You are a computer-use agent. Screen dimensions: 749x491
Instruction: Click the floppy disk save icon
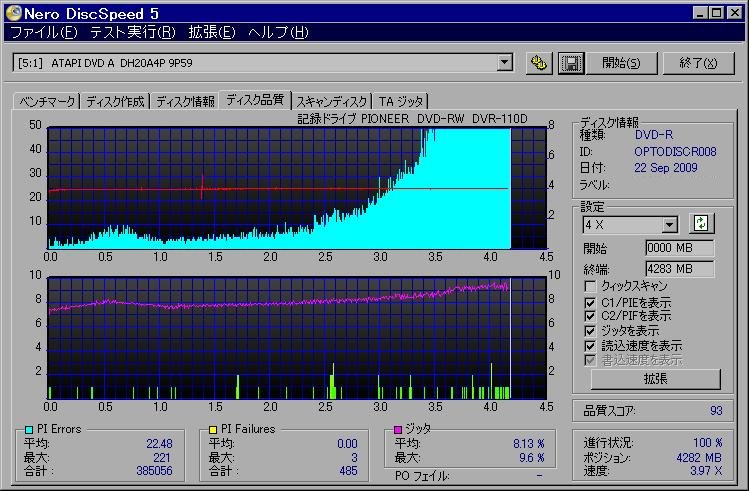coord(571,63)
